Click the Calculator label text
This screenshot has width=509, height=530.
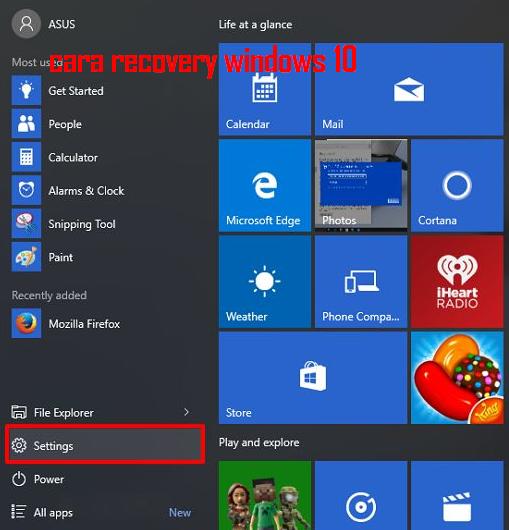pyautogui.click(x=73, y=157)
